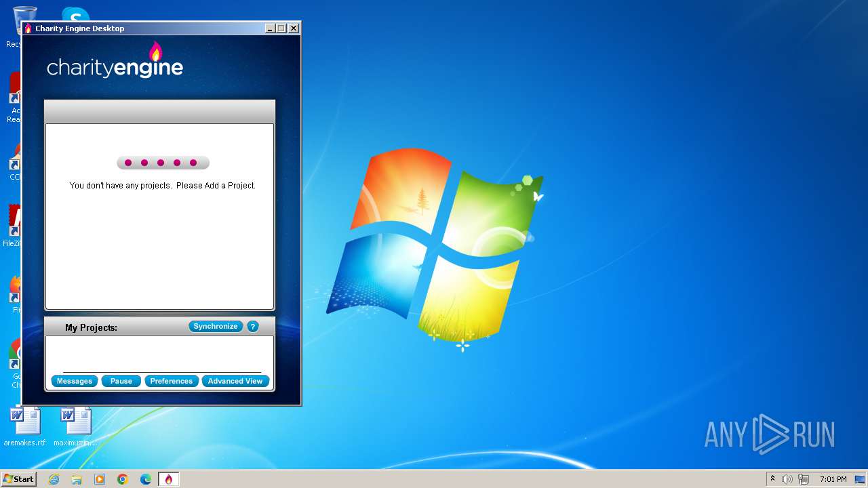
Task: Maximize the Charity Engine Desktop window
Action: (281, 28)
